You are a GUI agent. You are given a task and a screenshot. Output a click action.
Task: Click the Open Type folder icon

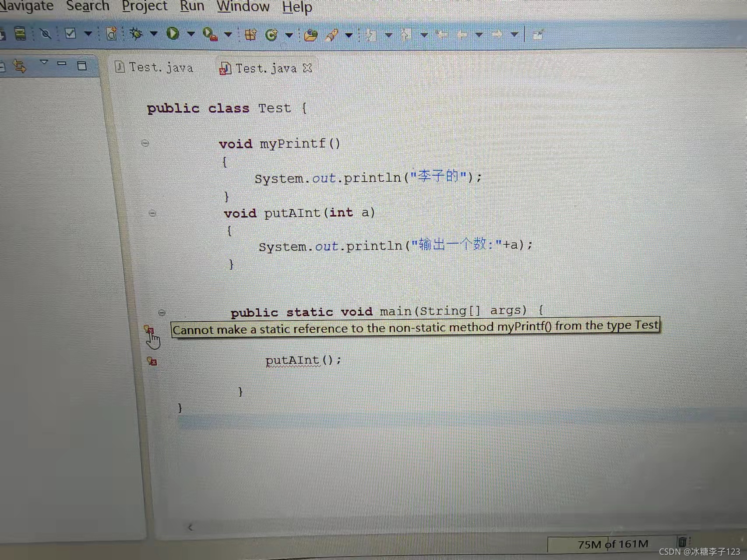(310, 35)
